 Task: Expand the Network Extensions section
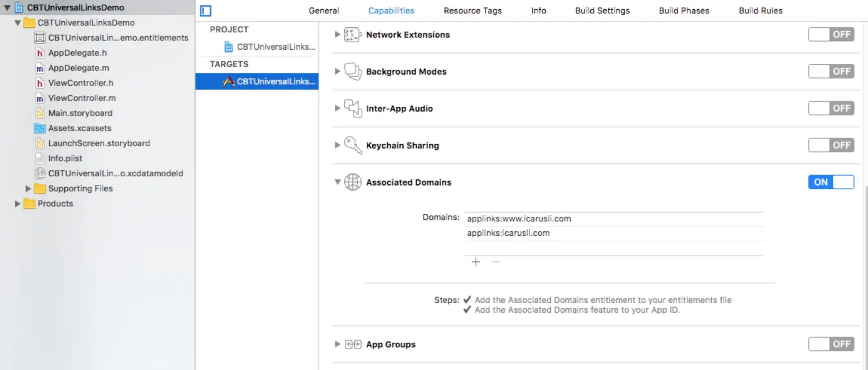point(338,35)
